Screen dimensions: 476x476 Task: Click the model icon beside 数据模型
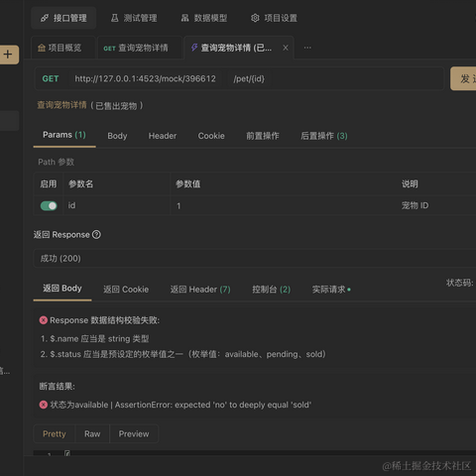pyautogui.click(x=185, y=18)
